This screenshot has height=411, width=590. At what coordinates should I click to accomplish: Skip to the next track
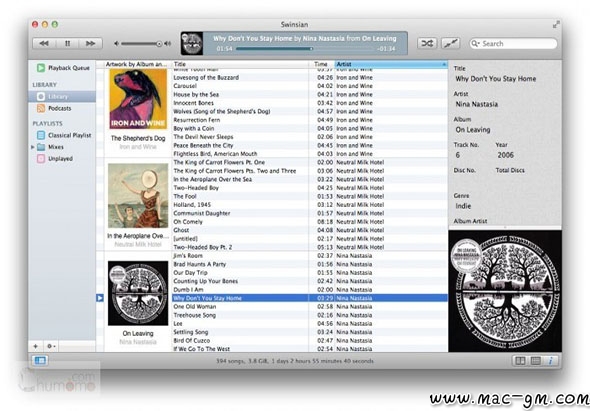click(x=90, y=43)
